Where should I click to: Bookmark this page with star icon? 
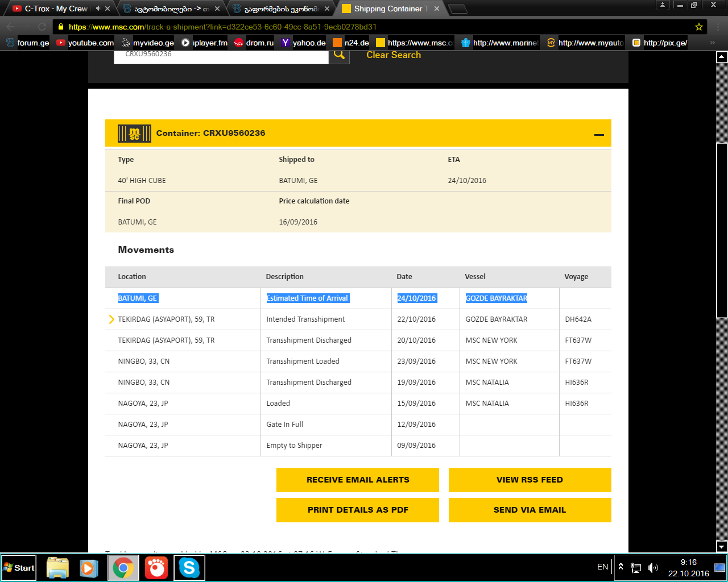coord(699,27)
